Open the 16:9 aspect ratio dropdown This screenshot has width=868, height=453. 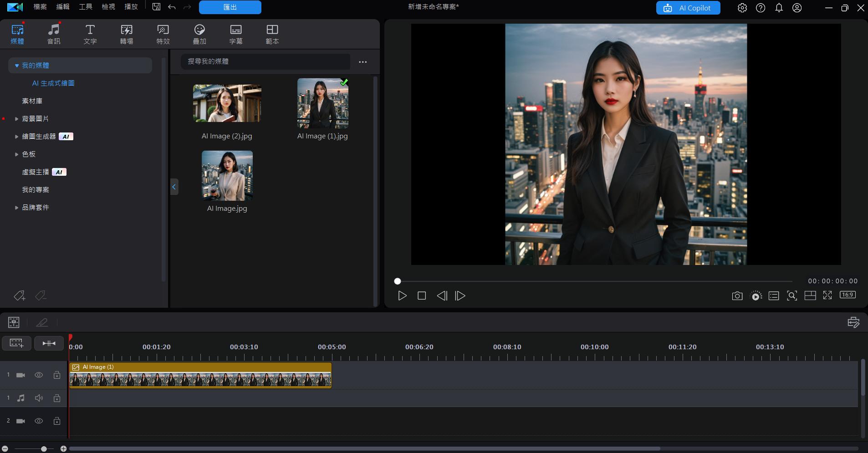coord(847,295)
